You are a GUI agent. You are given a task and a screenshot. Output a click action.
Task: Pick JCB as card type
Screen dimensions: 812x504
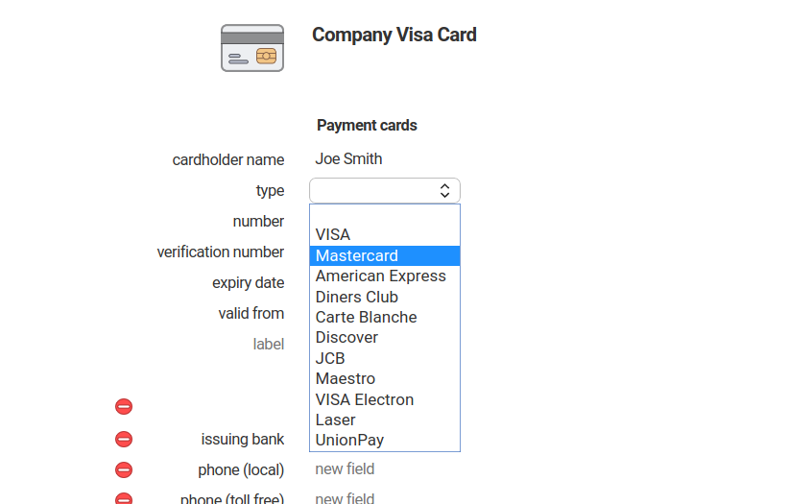330,358
